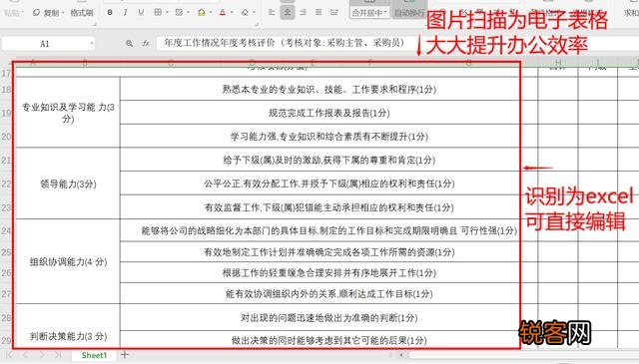Add a new sheet with plus icon
The width and height of the screenshot is (639, 364).
click(x=124, y=355)
